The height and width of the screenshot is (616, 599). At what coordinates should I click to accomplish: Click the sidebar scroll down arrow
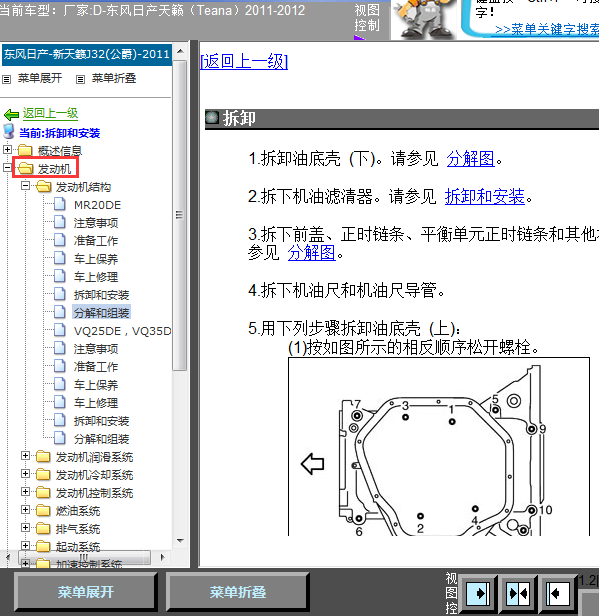pyautogui.click(x=180, y=541)
